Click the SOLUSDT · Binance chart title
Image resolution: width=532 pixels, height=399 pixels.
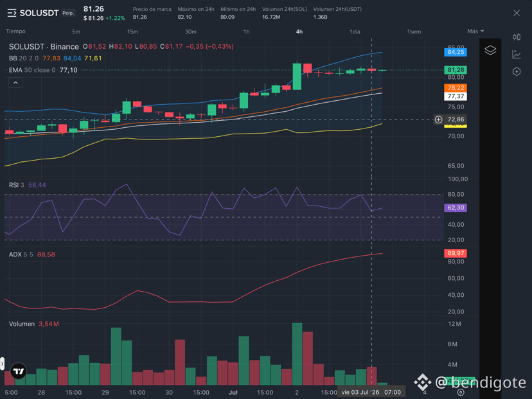[x=44, y=46]
